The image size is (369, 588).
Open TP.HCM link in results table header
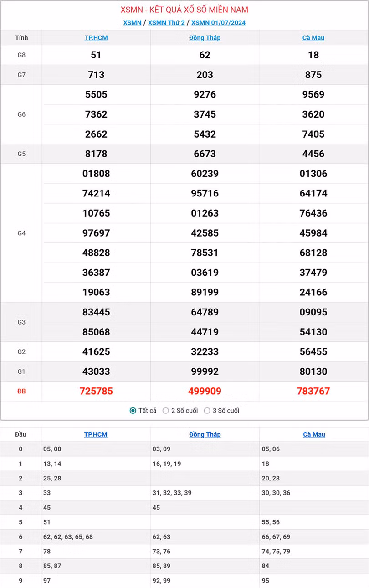[96, 38]
